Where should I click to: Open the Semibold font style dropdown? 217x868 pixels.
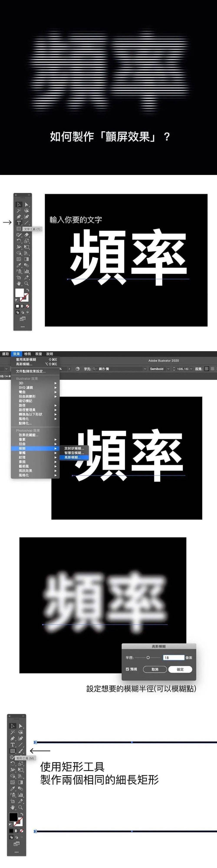pos(168,369)
